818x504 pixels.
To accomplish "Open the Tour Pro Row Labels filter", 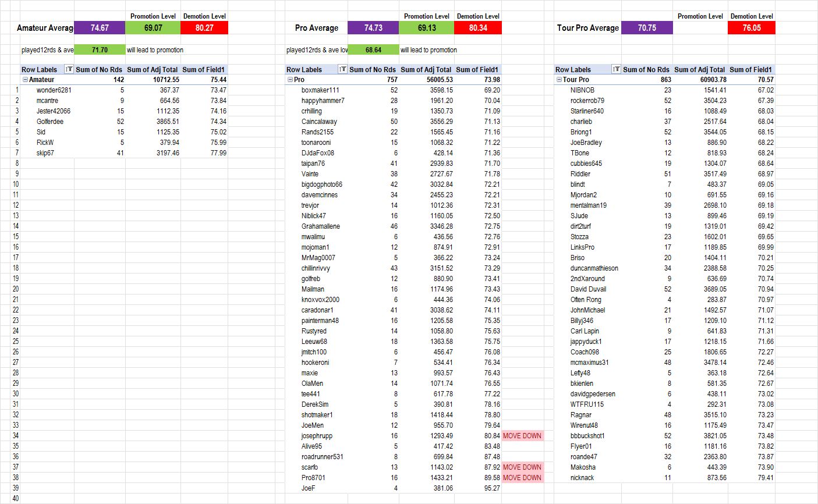I will [x=616, y=69].
